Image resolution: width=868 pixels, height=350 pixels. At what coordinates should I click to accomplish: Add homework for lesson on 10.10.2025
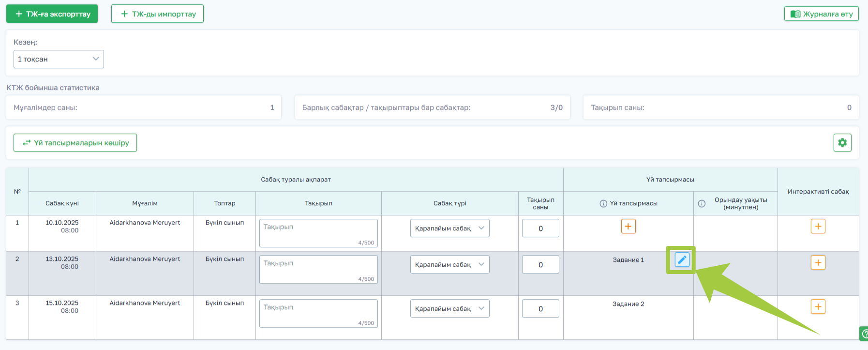[x=628, y=227]
